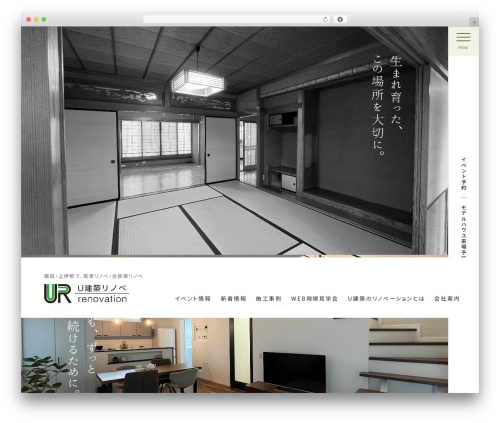Click the browser address bar
Viewport: 500px width, 423px height.
(236, 20)
